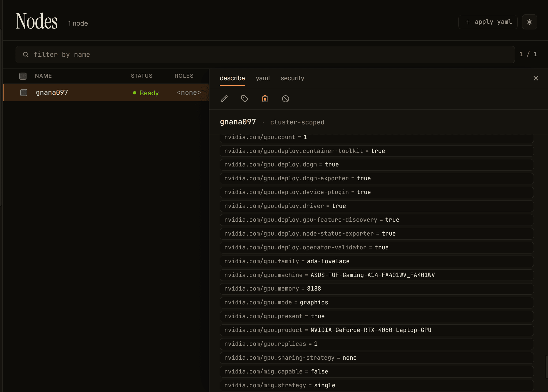This screenshot has height=392, width=548.
Task: Click the cluster-scoped label
Action: tap(297, 122)
